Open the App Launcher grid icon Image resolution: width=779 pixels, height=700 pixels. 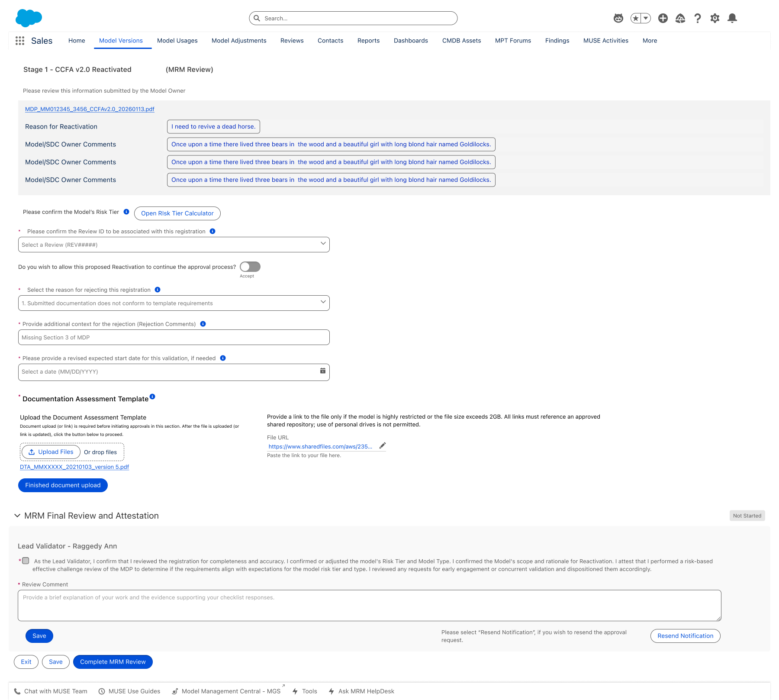20,41
